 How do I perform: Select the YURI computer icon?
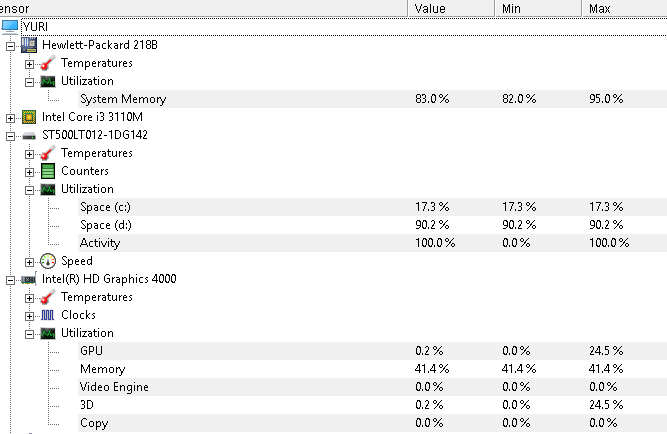[x=10, y=27]
